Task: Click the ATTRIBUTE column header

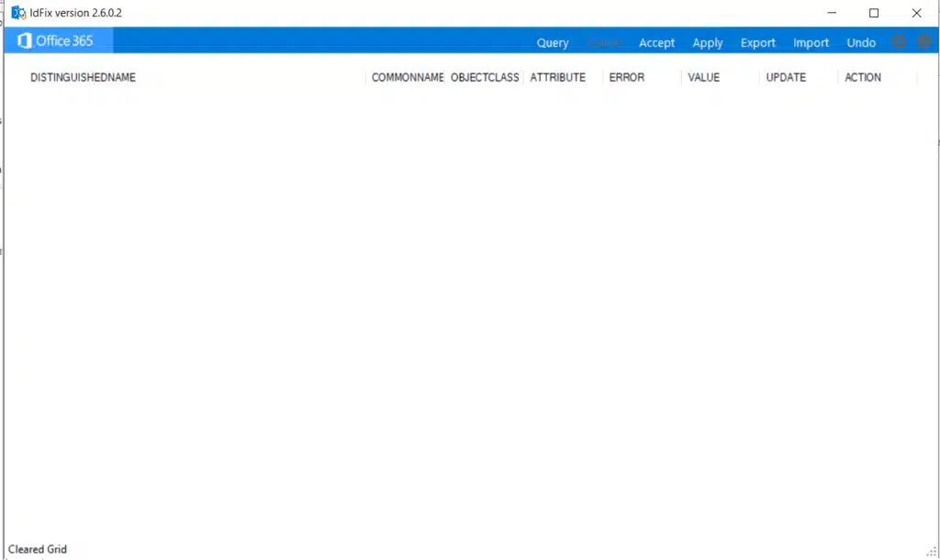Action: point(557,78)
